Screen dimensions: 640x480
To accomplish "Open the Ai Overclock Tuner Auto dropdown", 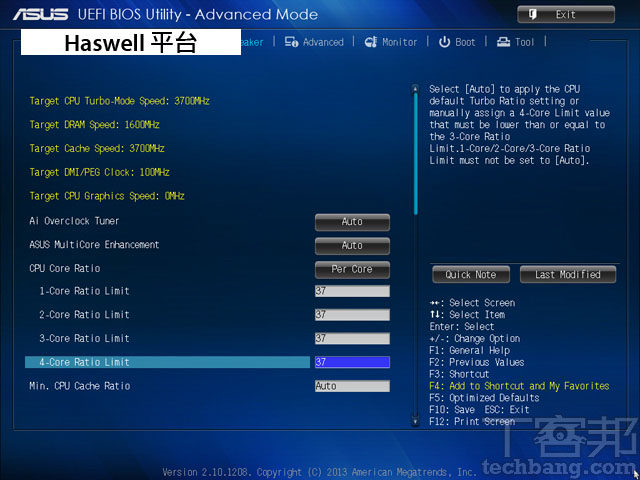I will [x=352, y=222].
